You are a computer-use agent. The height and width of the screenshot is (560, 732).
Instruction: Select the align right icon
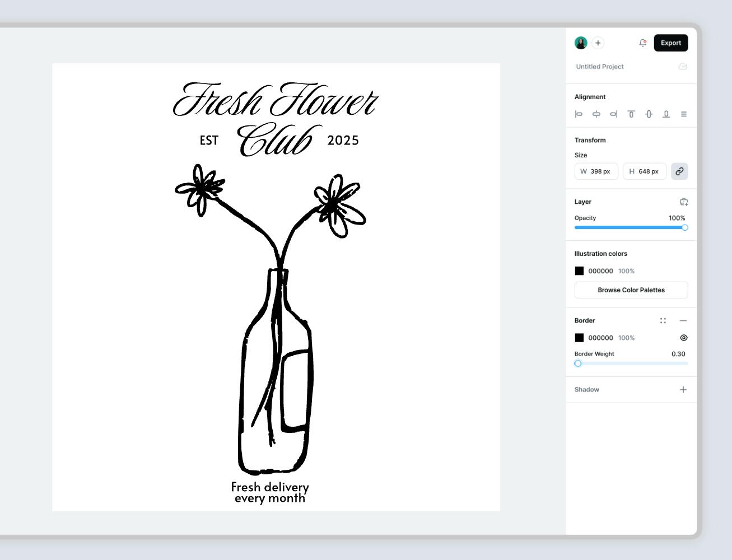[613, 114]
